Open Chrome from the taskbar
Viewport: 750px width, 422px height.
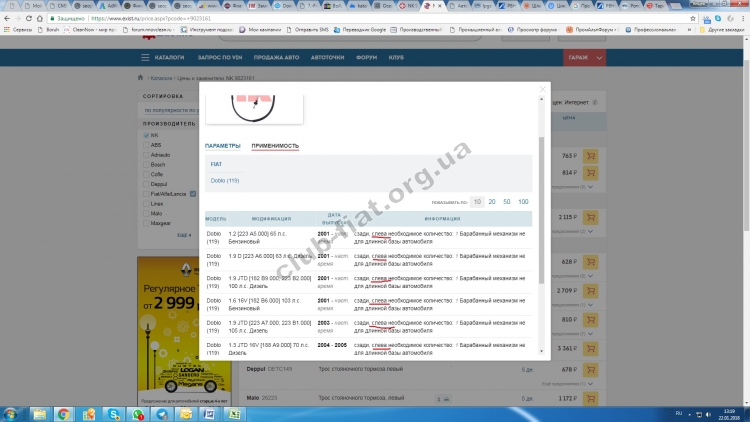(x=63, y=412)
